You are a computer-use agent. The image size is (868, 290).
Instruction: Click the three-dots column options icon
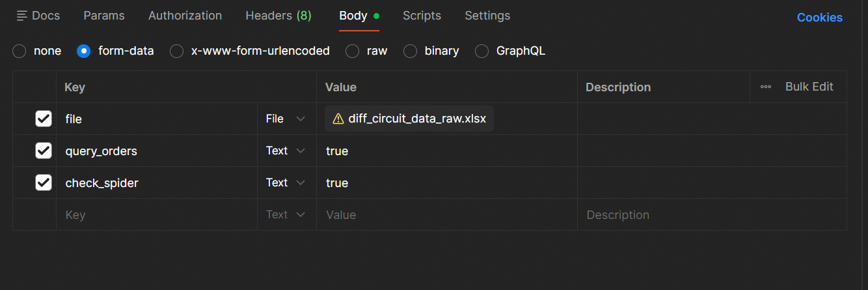[766, 87]
